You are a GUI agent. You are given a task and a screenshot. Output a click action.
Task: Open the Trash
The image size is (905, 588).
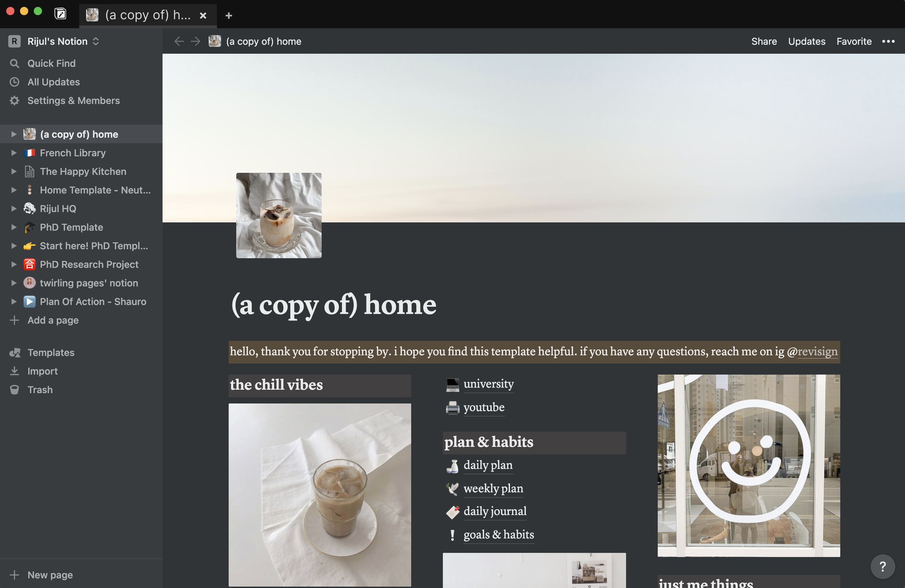click(40, 390)
